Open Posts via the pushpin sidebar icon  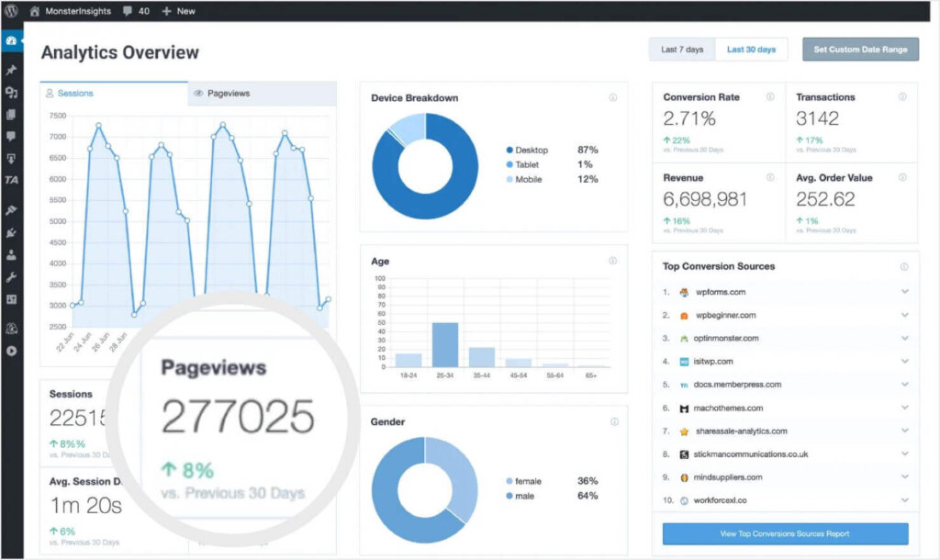coord(11,71)
